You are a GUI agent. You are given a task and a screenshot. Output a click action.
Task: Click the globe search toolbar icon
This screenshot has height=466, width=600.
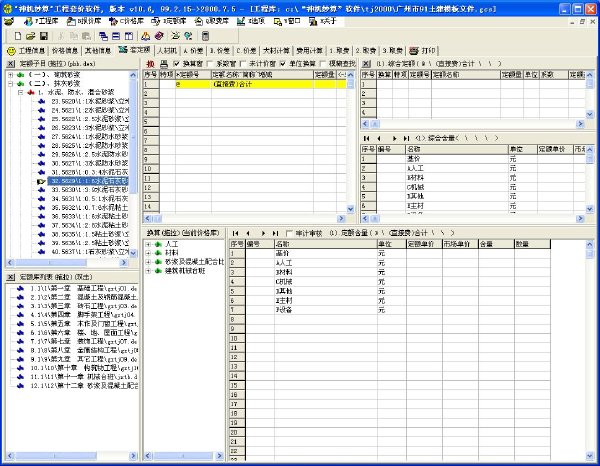(x=188, y=36)
